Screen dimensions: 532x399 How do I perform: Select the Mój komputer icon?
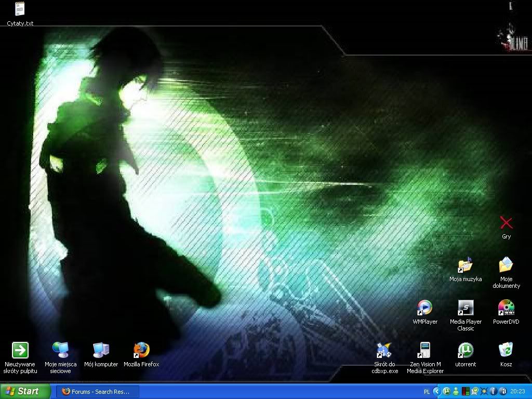pos(101,350)
